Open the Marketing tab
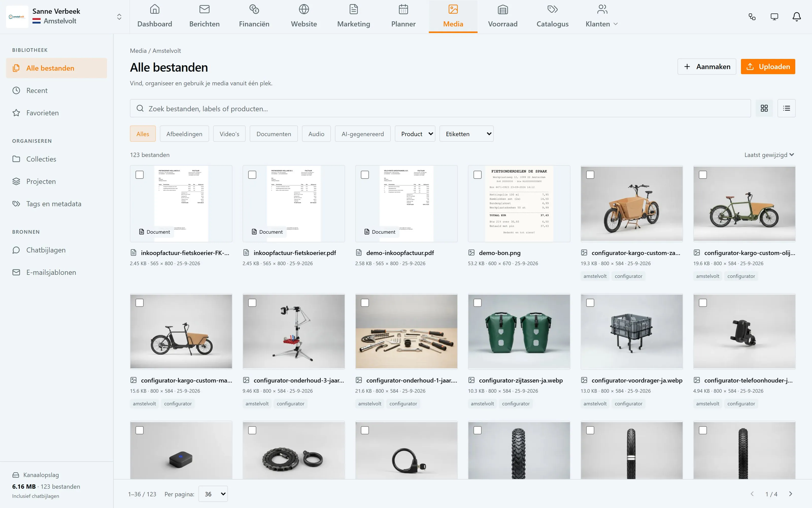 click(x=354, y=17)
